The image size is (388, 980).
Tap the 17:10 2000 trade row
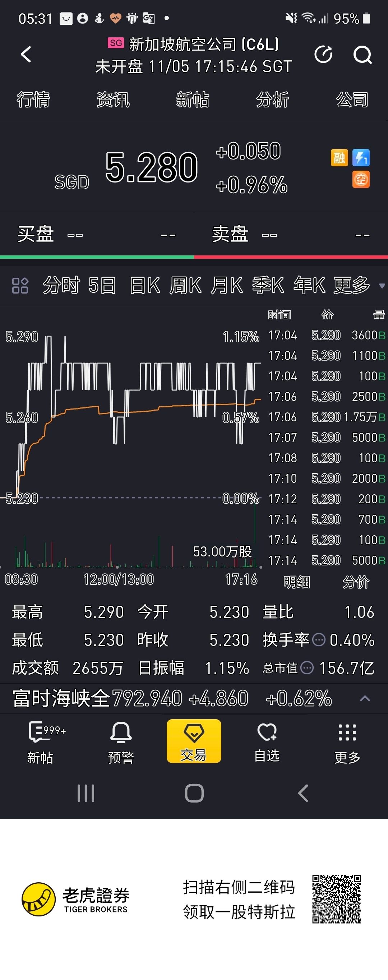point(327,479)
